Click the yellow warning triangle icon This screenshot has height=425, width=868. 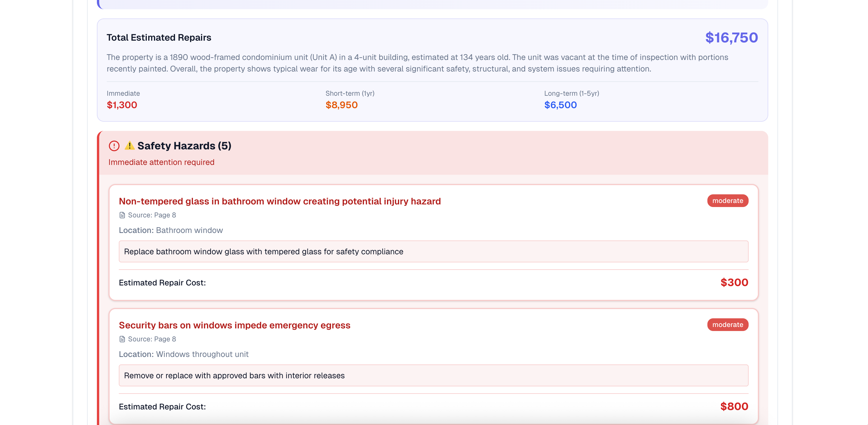129,146
